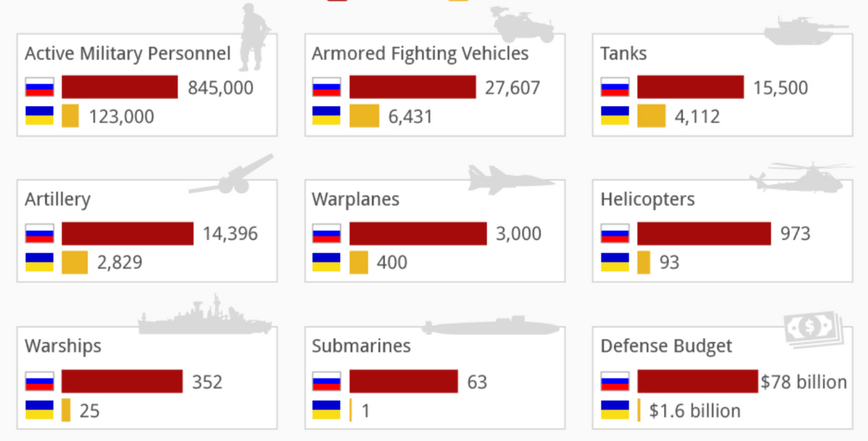Select the "$78 billion" budget value
The height and width of the screenshot is (441, 868).
tap(804, 382)
